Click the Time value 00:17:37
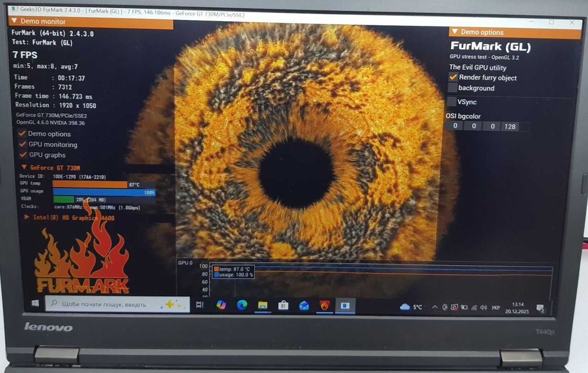This screenshot has width=588, height=373. [x=71, y=78]
